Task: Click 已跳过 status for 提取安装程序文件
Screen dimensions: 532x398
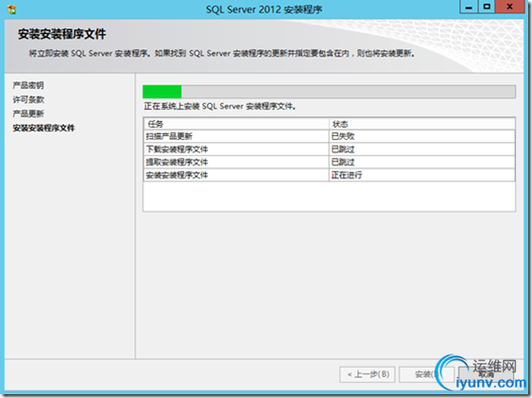Action: (x=422, y=163)
